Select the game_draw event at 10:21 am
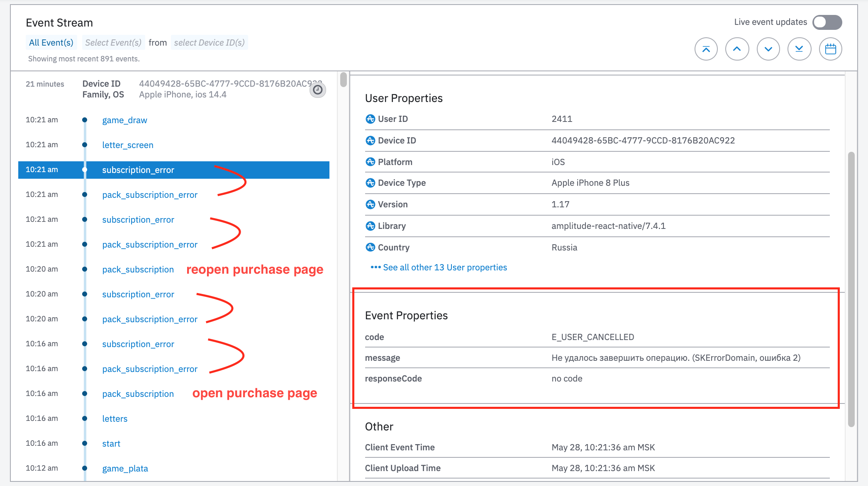Image resolution: width=868 pixels, height=486 pixels. (x=124, y=120)
